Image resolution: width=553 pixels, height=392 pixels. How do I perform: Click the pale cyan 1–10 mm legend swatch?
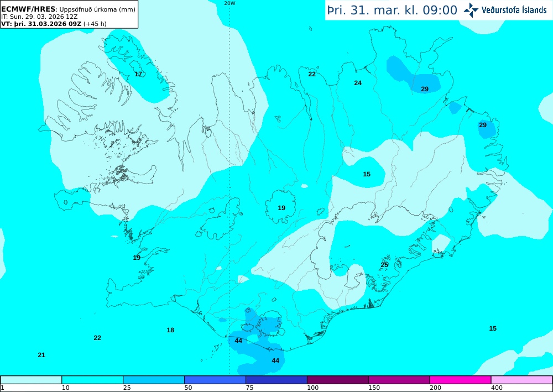(x=31, y=380)
